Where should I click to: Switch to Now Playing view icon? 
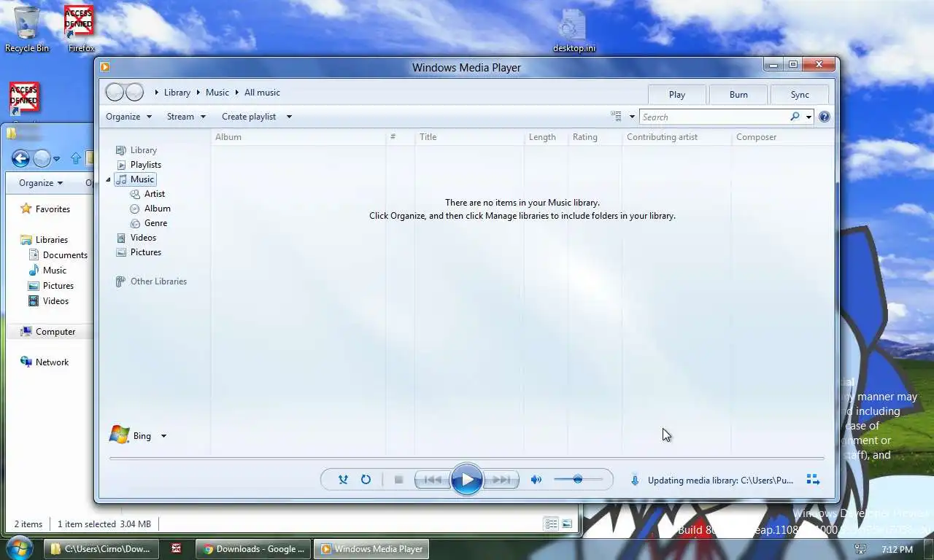813,480
